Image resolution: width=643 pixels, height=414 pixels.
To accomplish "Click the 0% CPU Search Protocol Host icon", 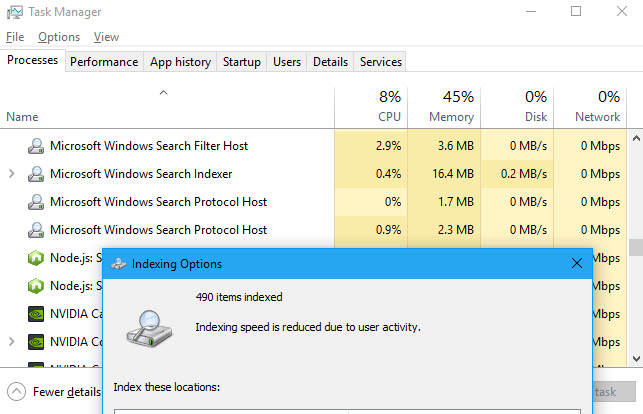I will 36,202.
